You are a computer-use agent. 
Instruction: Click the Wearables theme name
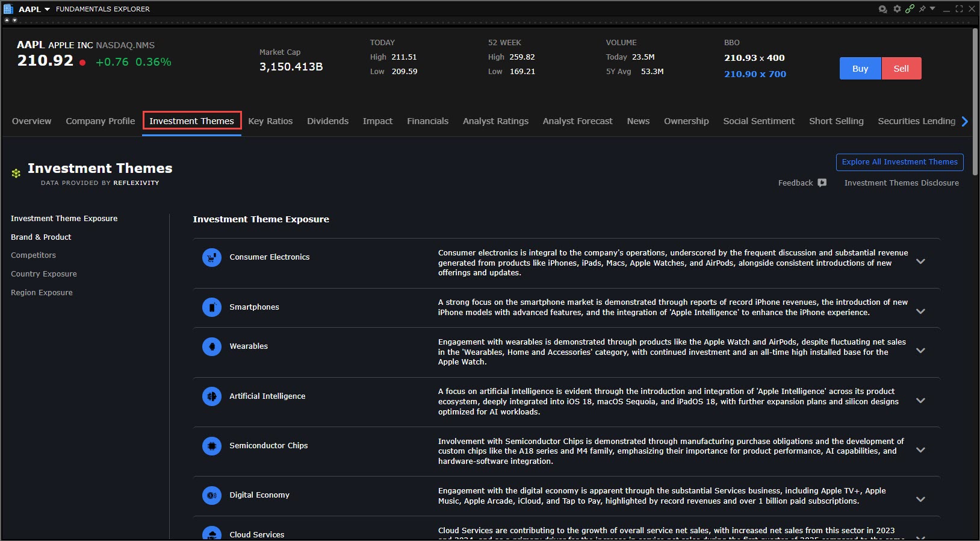point(249,346)
